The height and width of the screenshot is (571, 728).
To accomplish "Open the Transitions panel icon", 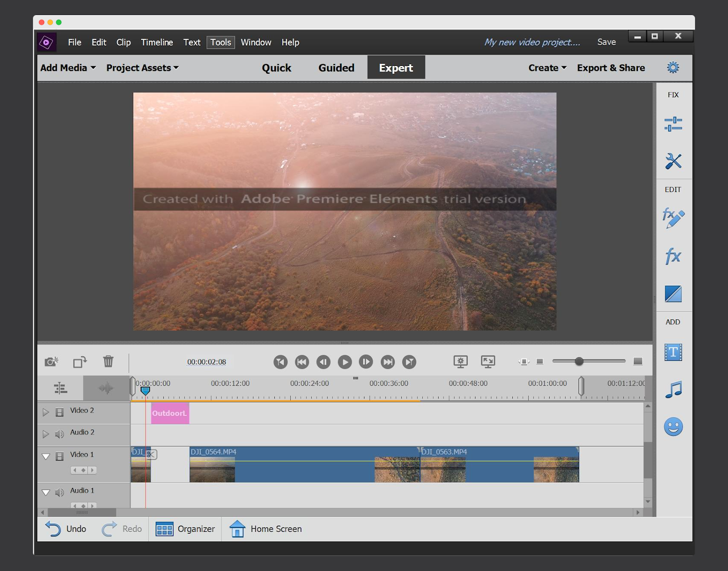I will pyautogui.click(x=673, y=294).
